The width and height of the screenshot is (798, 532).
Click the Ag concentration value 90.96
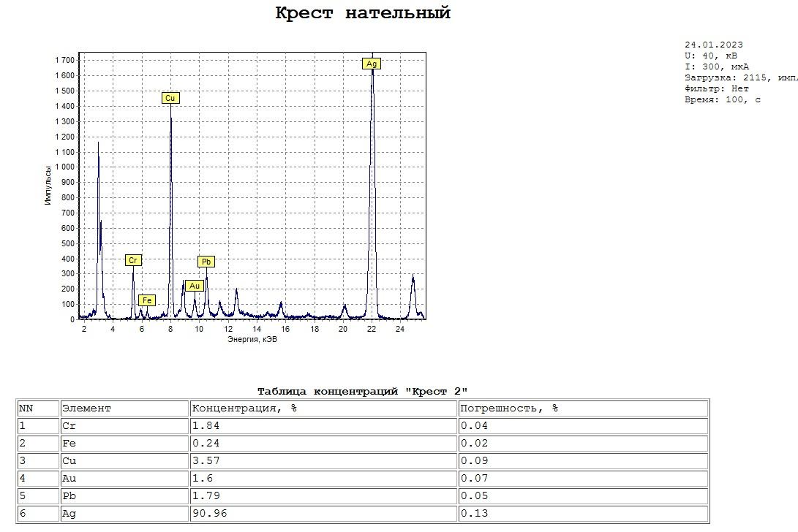coord(210,514)
